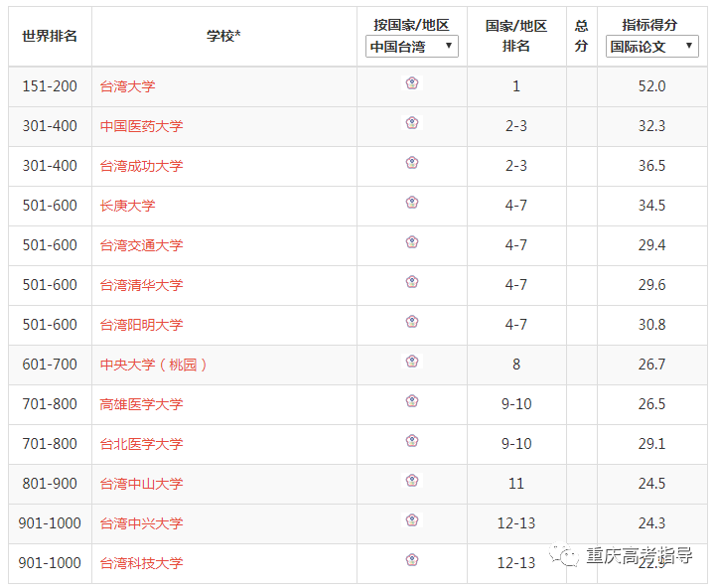Open the 台湾交通大学 link

[x=141, y=245]
